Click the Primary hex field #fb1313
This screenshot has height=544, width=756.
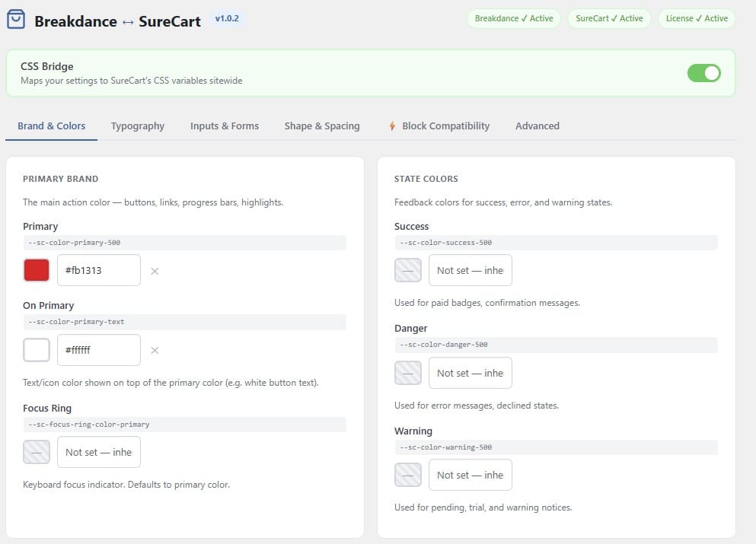[99, 270]
